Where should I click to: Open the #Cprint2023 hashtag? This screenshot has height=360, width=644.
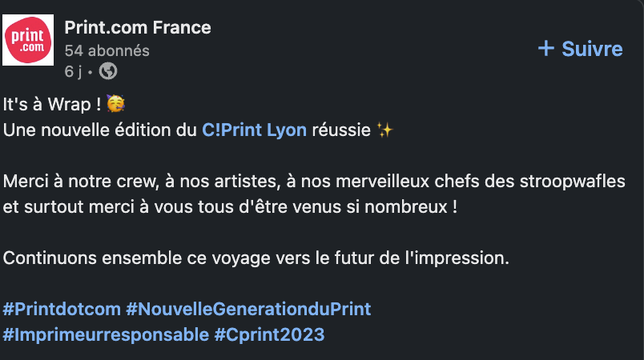tap(269, 334)
